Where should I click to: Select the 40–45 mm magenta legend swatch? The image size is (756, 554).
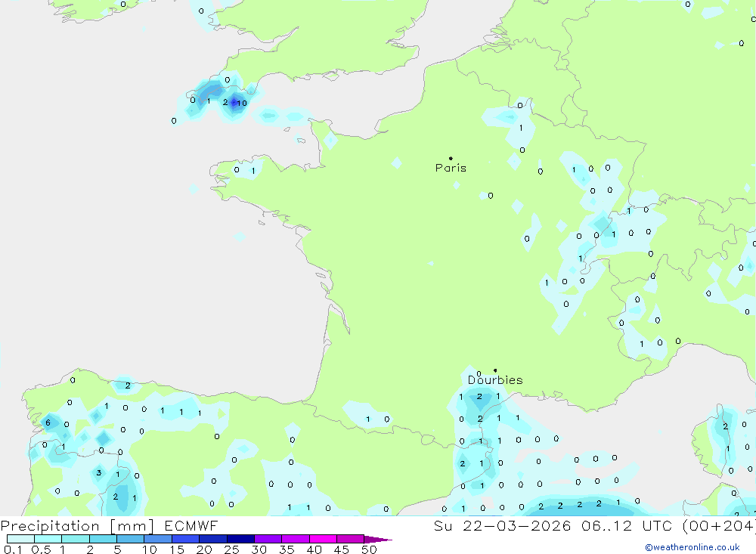coord(323,539)
